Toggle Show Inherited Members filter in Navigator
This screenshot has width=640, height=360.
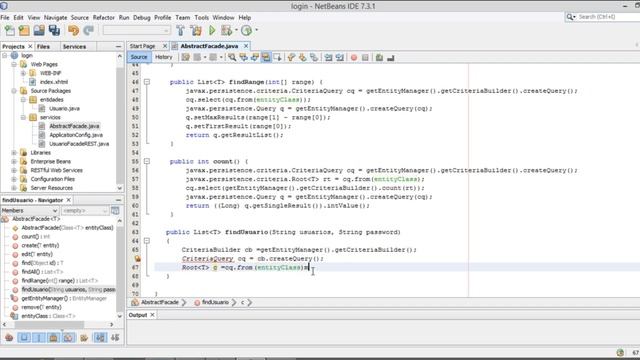(x=9, y=338)
